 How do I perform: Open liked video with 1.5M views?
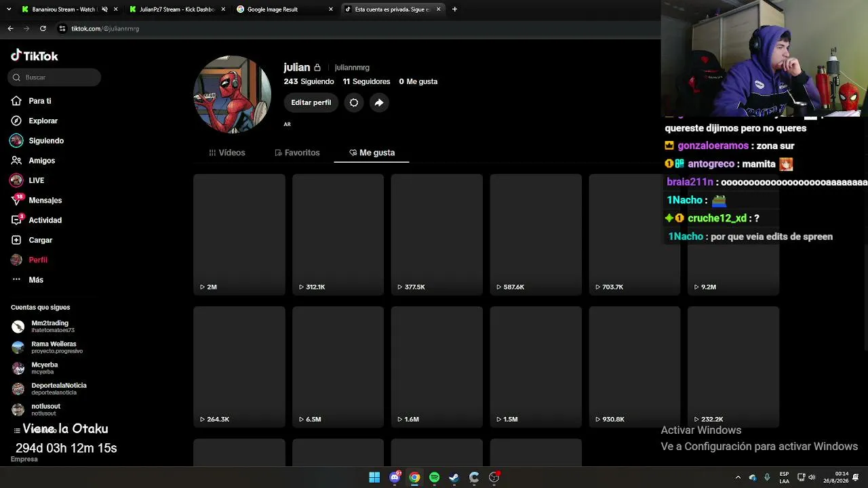[x=536, y=367]
